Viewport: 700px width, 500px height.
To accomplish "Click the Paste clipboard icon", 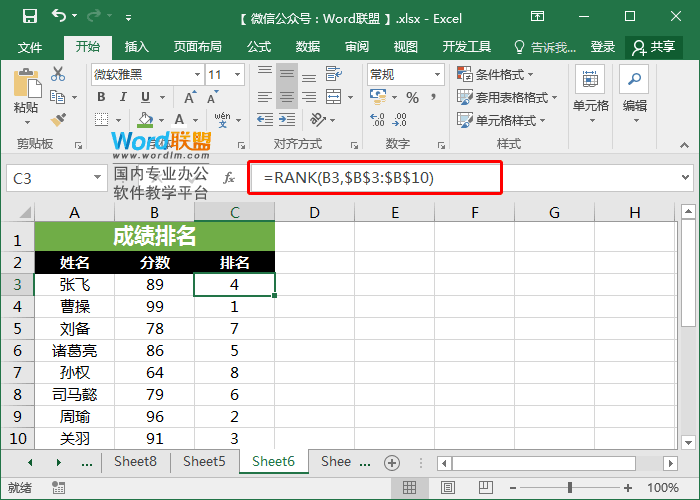I will pyautogui.click(x=27, y=83).
